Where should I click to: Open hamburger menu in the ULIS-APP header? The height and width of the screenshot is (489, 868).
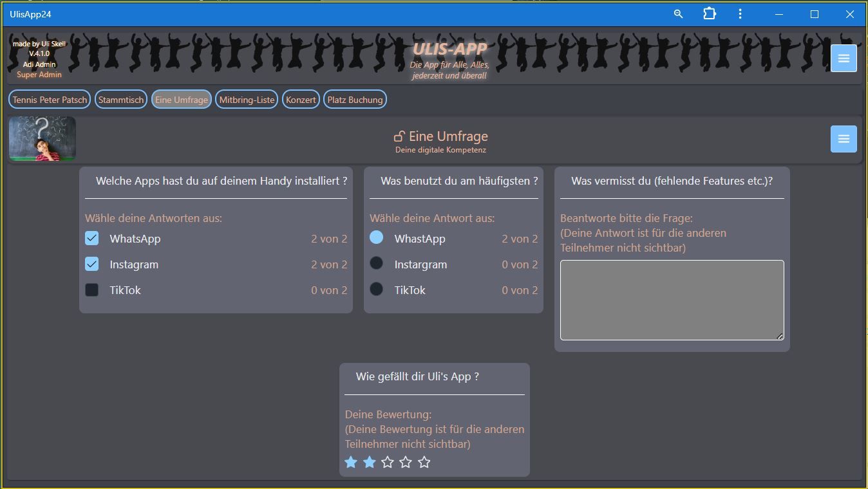843,58
